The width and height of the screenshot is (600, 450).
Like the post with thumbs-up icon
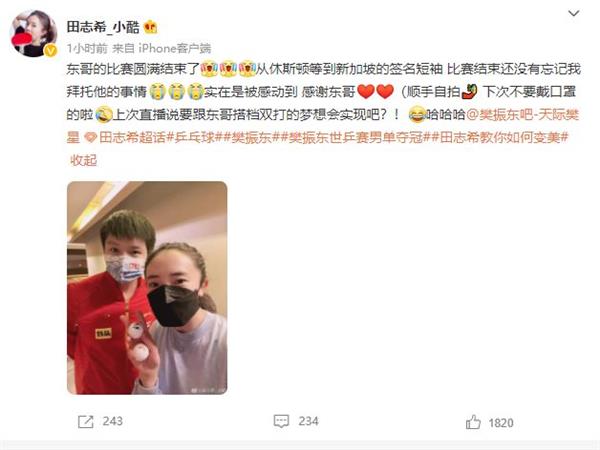point(473,422)
